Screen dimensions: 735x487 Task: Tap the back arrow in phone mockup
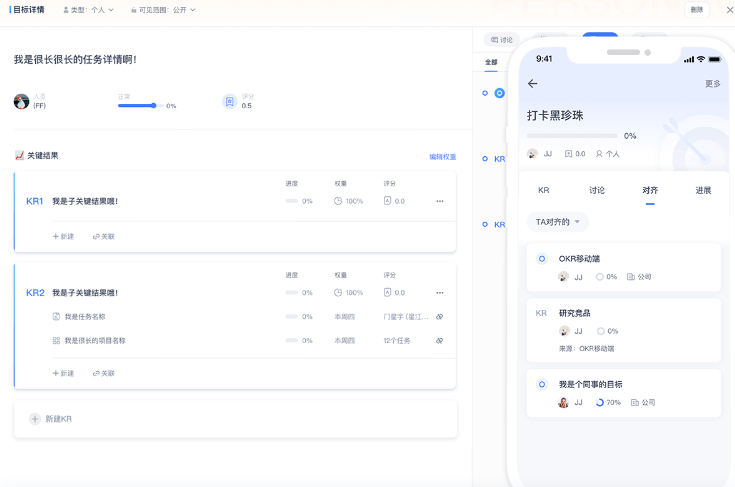tap(532, 83)
